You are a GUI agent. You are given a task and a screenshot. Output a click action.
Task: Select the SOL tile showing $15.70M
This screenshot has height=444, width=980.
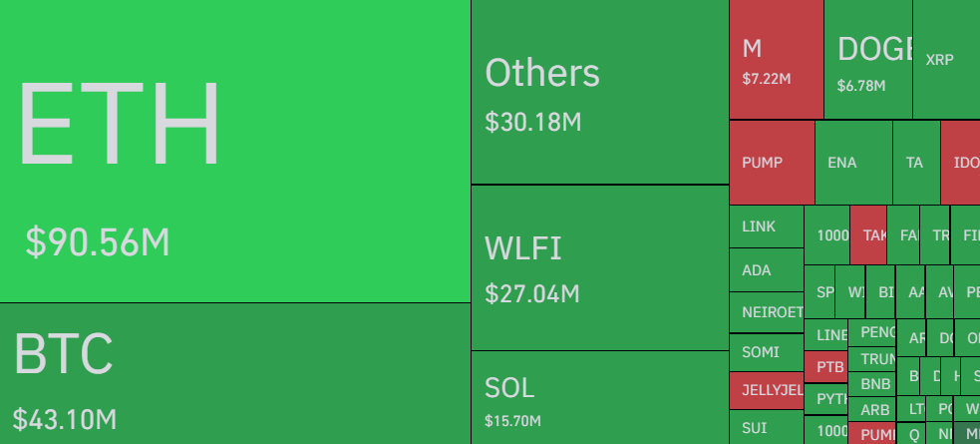point(599,397)
